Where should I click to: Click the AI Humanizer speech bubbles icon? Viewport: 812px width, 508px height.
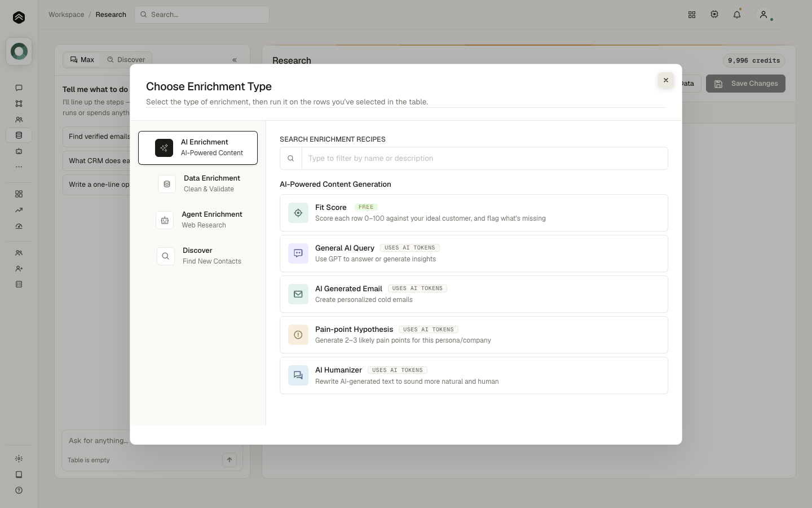[298, 375]
